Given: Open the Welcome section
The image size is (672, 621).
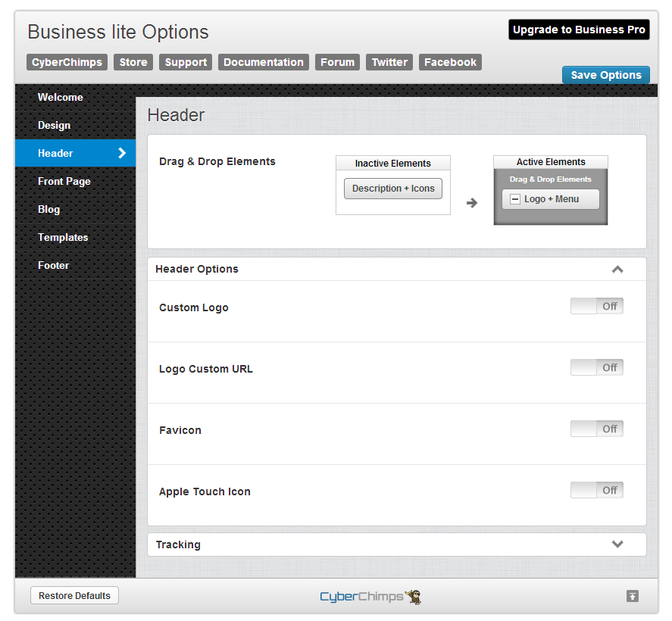Looking at the screenshot, I should pos(76,97).
